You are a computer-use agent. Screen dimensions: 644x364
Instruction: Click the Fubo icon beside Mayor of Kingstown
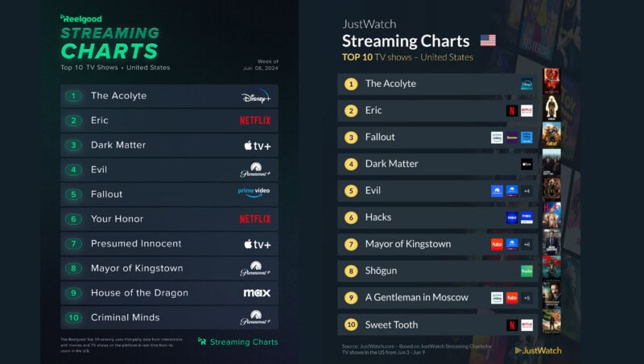coord(497,244)
